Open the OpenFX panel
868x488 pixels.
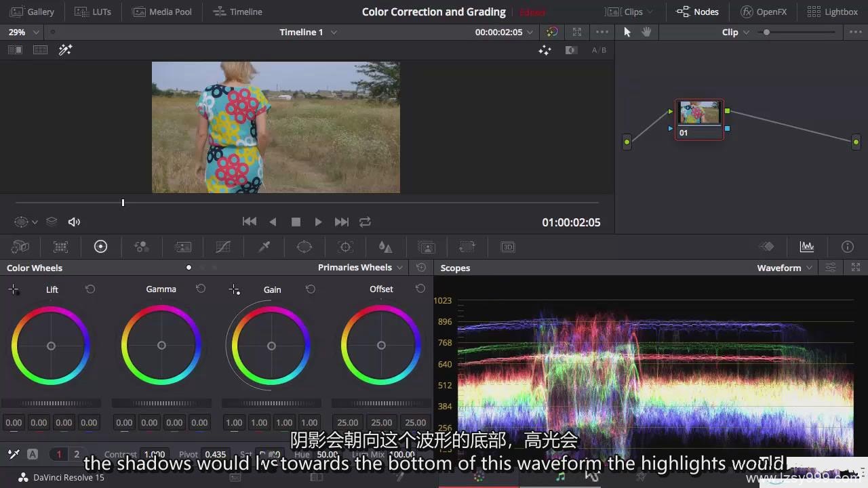[x=764, y=12]
